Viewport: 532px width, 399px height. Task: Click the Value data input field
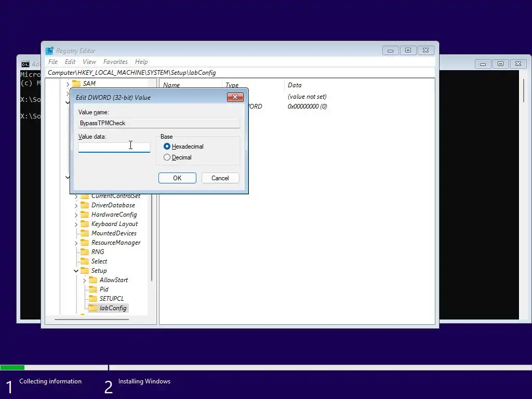pyautogui.click(x=114, y=147)
